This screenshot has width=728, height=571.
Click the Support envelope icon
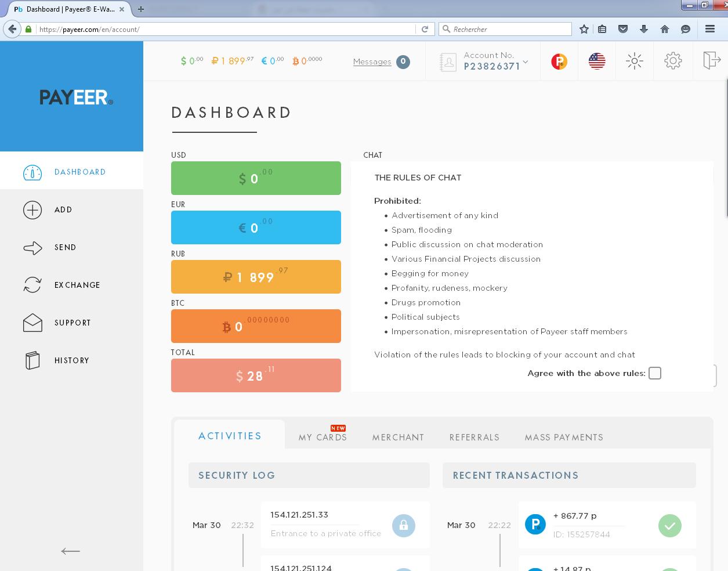[32, 323]
